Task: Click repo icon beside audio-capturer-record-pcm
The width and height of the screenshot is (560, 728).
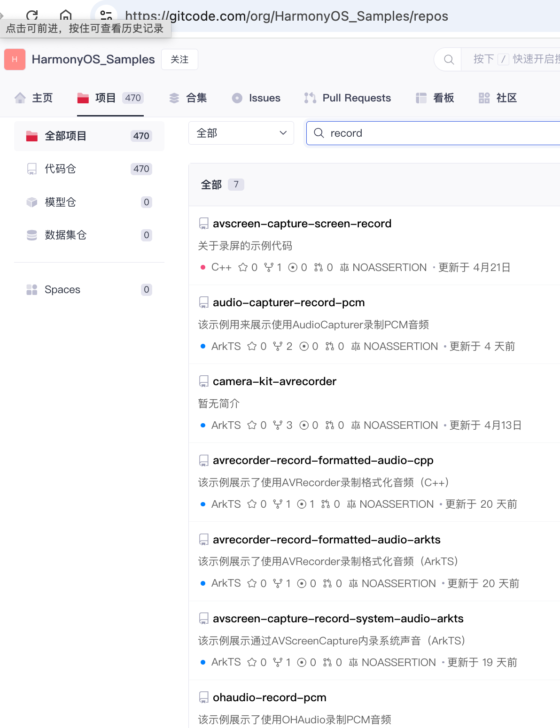Action: [204, 302]
